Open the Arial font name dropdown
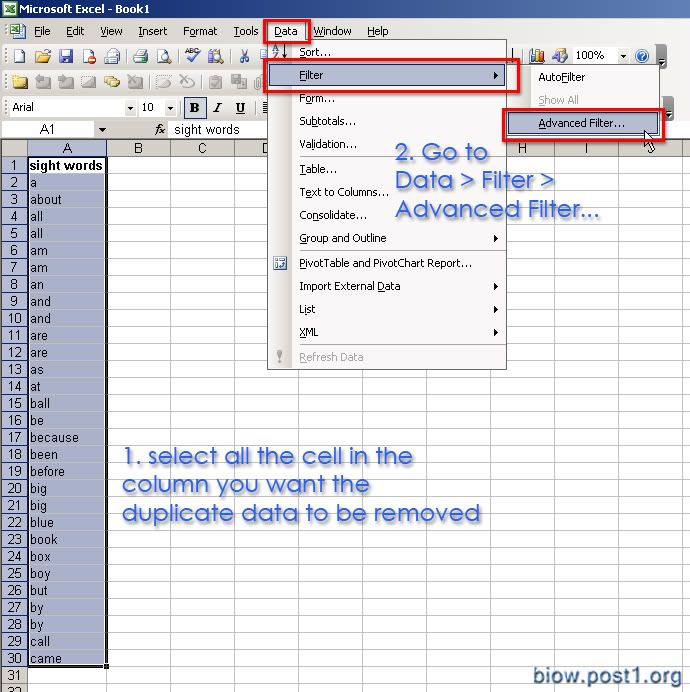Image resolution: width=690 pixels, height=692 pixels. point(130,108)
